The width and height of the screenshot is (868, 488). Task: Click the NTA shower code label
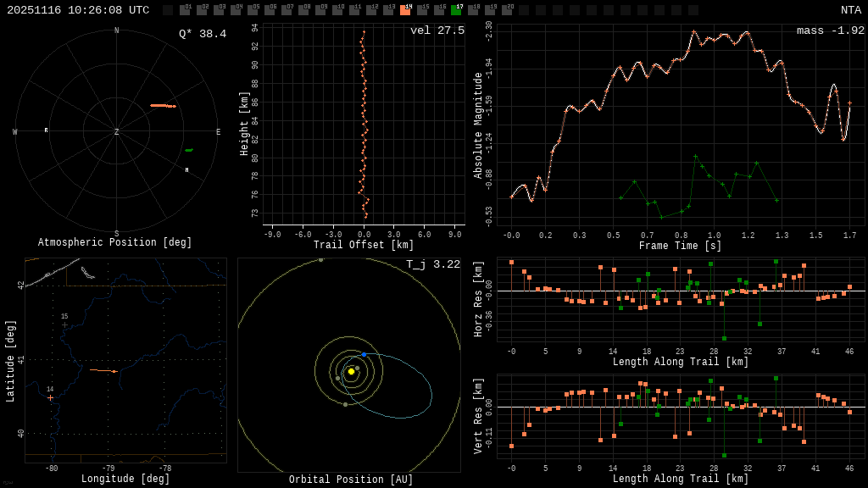(850, 10)
